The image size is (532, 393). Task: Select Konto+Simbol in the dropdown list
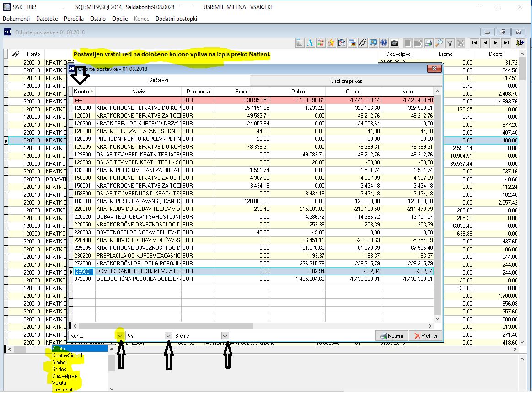[67, 355]
